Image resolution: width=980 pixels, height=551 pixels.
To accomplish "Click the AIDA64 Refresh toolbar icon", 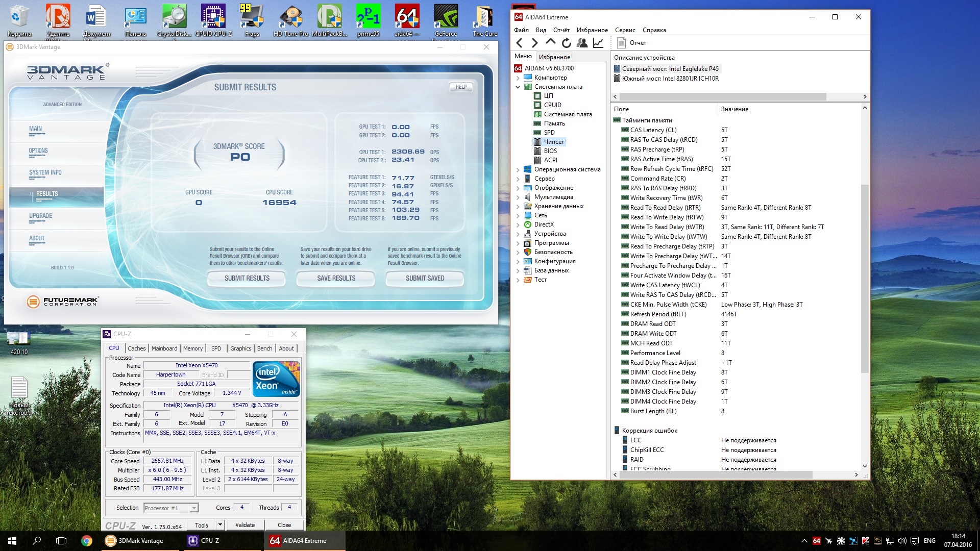I will (x=566, y=43).
